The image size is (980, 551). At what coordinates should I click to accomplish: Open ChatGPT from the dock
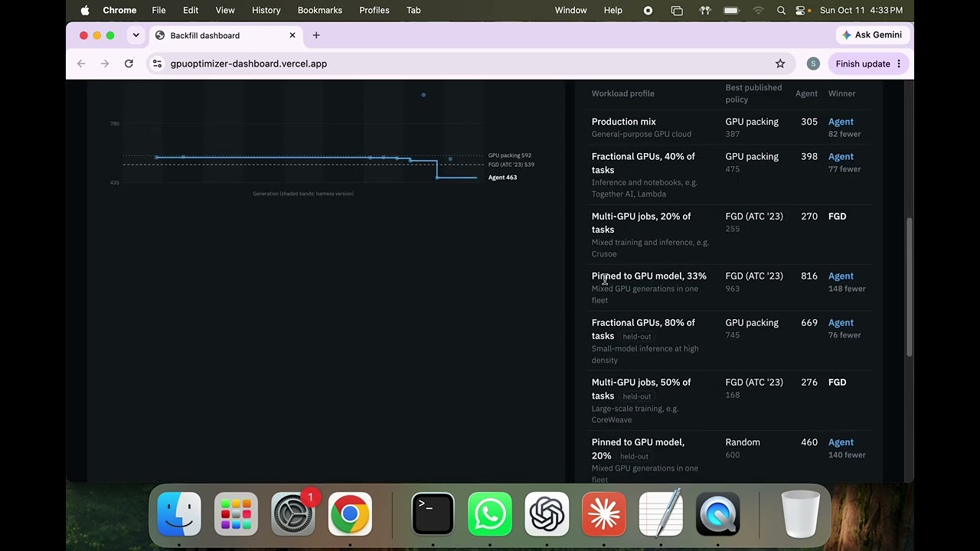click(547, 514)
